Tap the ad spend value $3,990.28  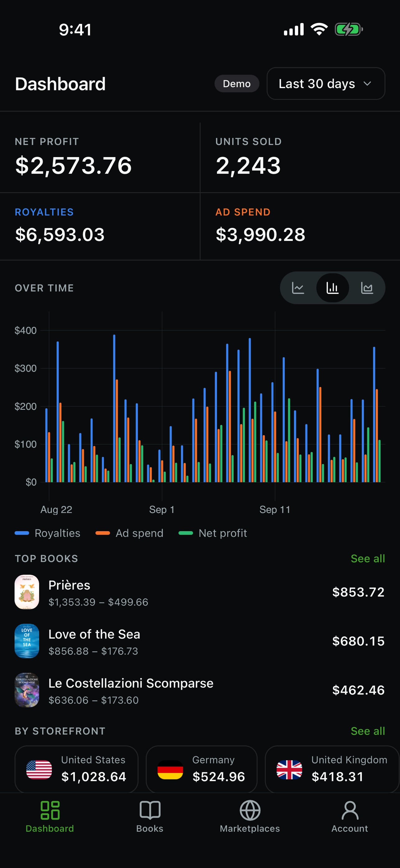click(x=260, y=234)
